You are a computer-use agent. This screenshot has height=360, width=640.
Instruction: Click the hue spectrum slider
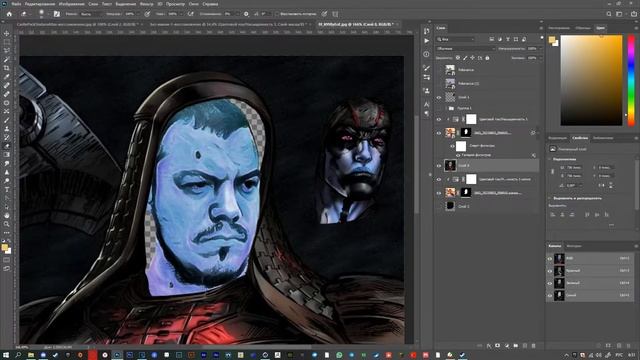pyautogui.click(x=631, y=80)
